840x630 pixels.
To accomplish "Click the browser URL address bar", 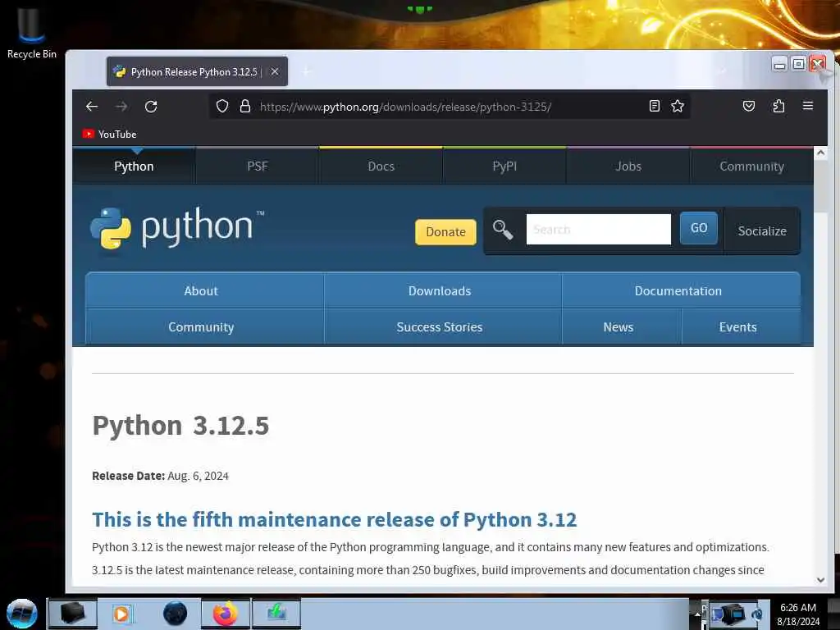I will coord(450,106).
